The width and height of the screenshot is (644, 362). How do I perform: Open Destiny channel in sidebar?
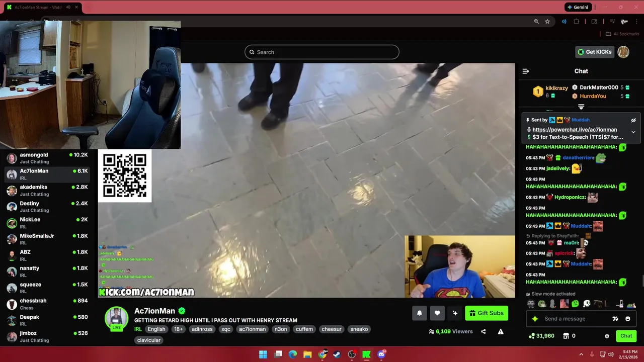48,207
